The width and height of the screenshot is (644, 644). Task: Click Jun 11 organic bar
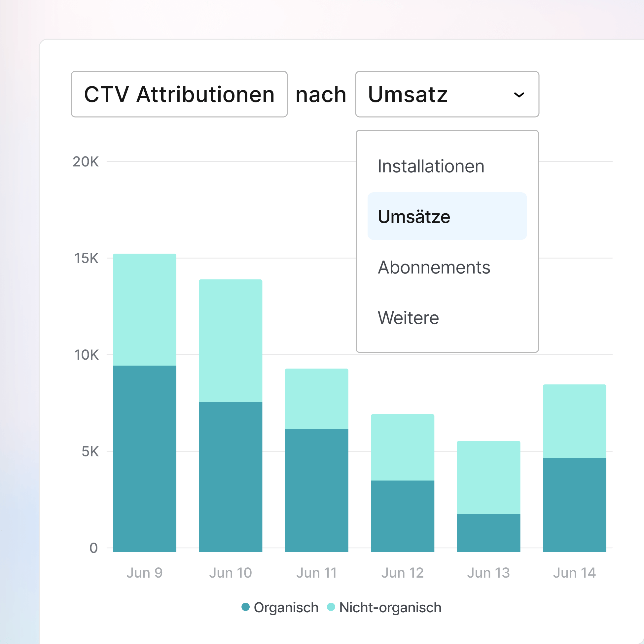[x=316, y=490]
